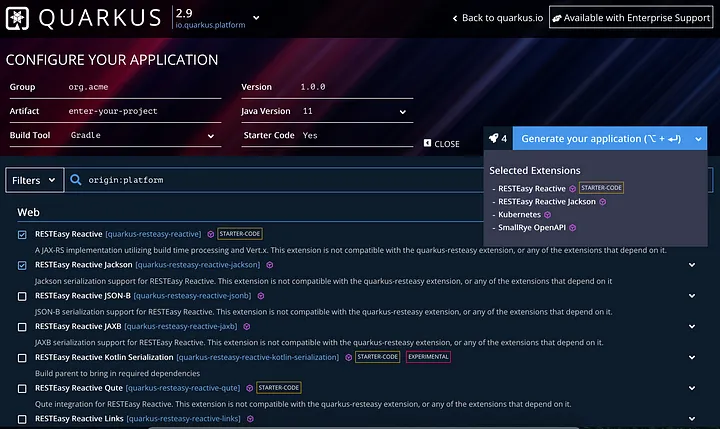Viewport: 720px width, 429px height.
Task: Check the RESTEasy Reactive Links checkbox
Action: tap(22, 419)
